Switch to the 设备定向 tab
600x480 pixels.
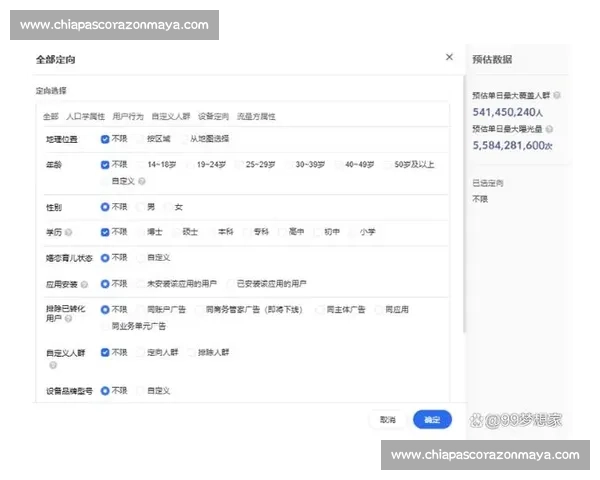point(213,116)
